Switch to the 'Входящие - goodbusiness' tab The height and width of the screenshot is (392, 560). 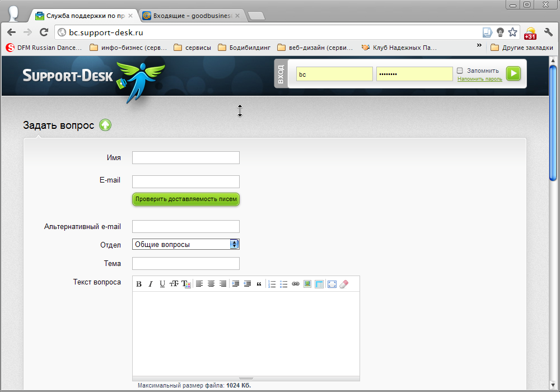click(x=192, y=16)
